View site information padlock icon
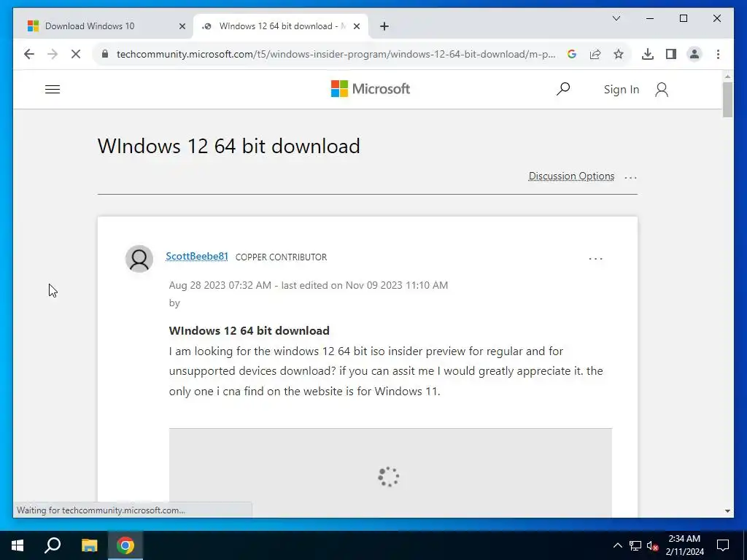Image resolution: width=747 pixels, height=560 pixels. click(x=105, y=54)
